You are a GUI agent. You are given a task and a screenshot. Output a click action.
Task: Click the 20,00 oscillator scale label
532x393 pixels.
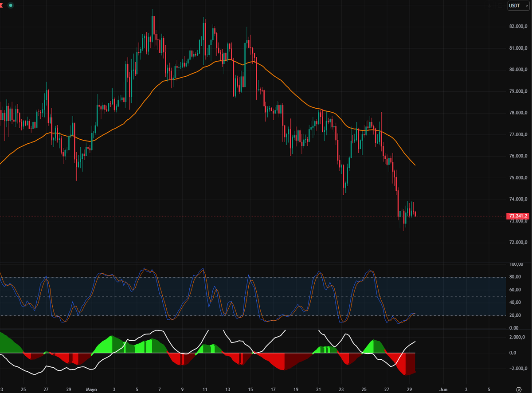click(515, 316)
